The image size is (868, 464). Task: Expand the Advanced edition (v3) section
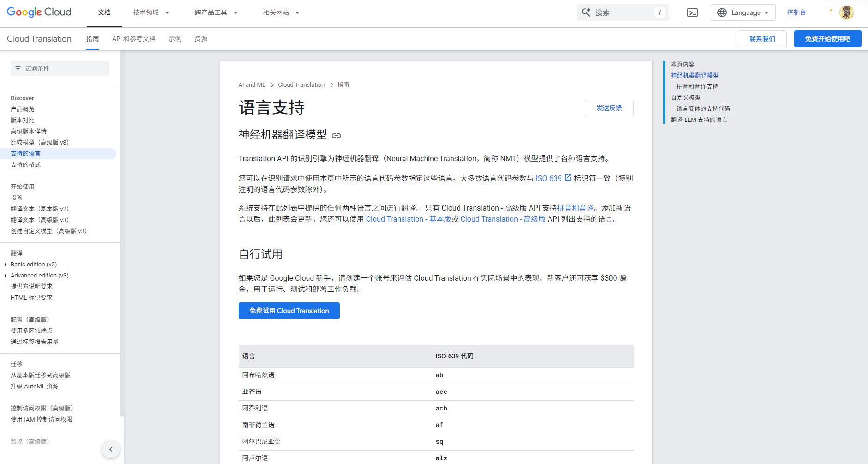(x=5, y=275)
